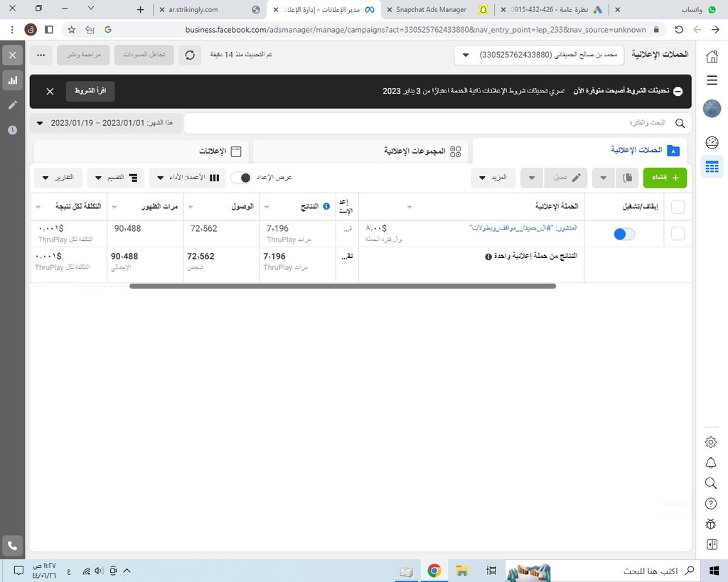Expand the التقارير reports dropdown
Viewport: 728px width, 582px height.
point(58,178)
